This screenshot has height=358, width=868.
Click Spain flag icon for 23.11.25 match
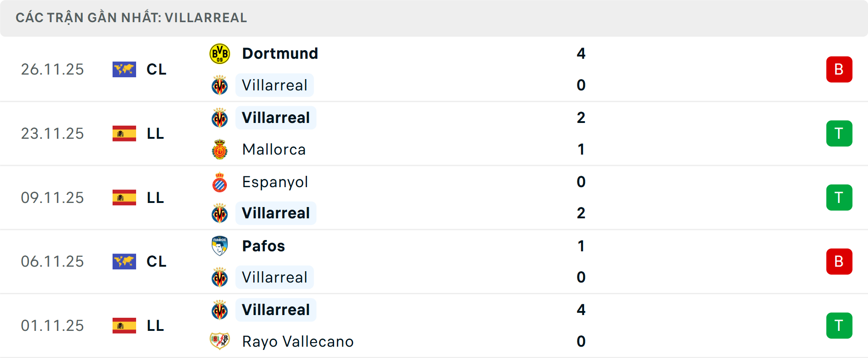pyautogui.click(x=124, y=134)
